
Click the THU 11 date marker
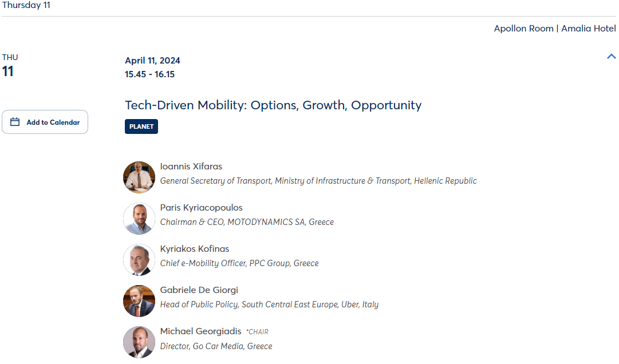10,66
